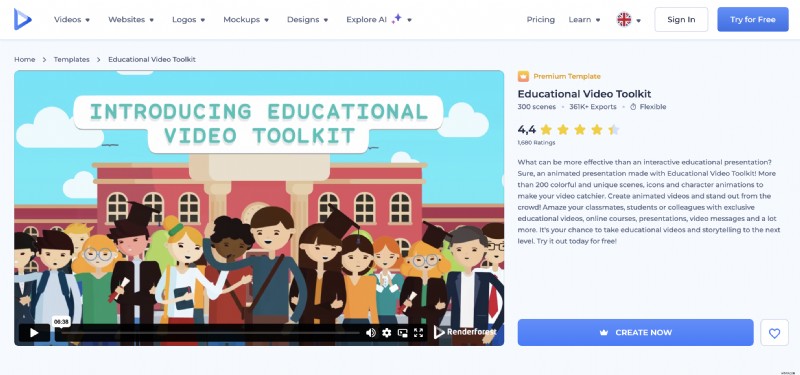Viewport: 800px width, 375px height.
Task: Click the Premium Template label
Action: [x=567, y=76]
